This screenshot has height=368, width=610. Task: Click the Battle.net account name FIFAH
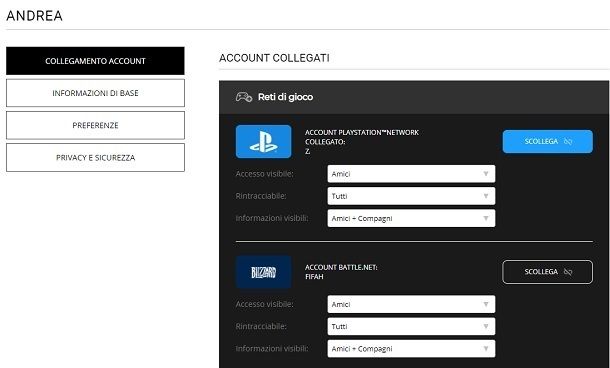tap(314, 277)
